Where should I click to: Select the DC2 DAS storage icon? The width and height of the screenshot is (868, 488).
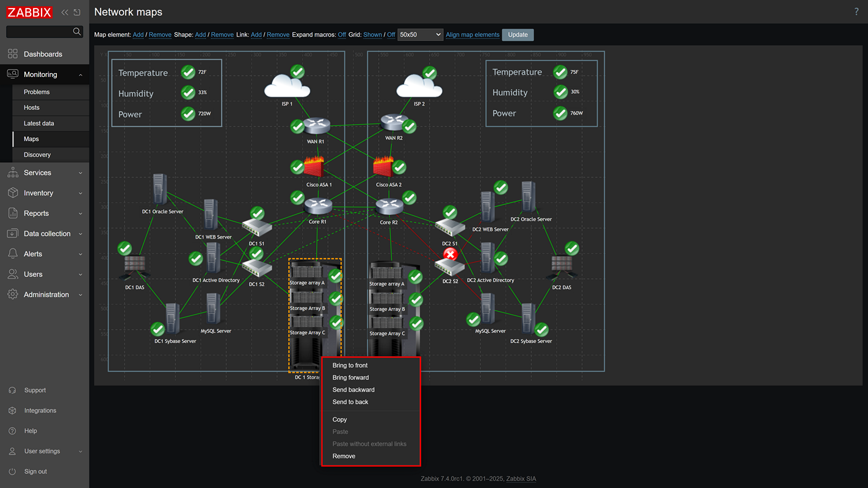[562, 267]
